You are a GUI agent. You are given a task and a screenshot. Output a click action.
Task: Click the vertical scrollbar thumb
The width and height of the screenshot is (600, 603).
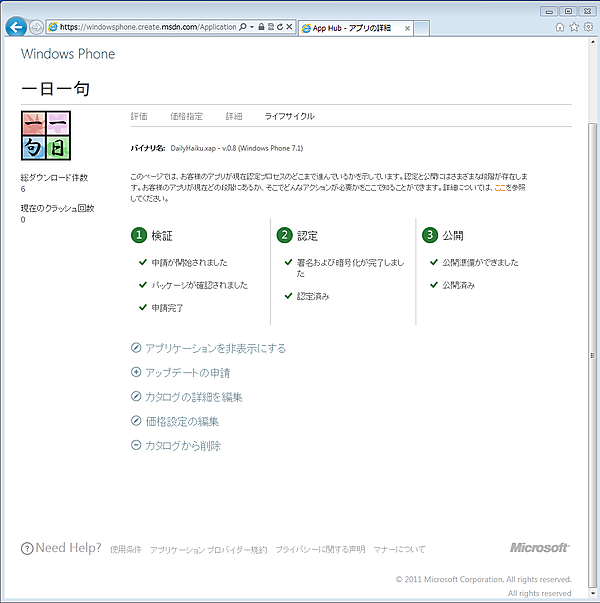click(x=593, y=356)
